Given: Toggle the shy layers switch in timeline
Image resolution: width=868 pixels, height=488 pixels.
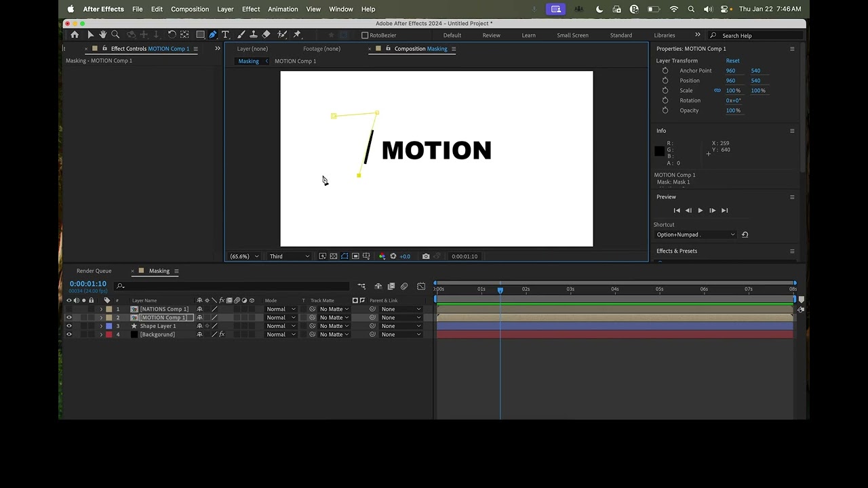Looking at the screenshot, I should tap(378, 287).
